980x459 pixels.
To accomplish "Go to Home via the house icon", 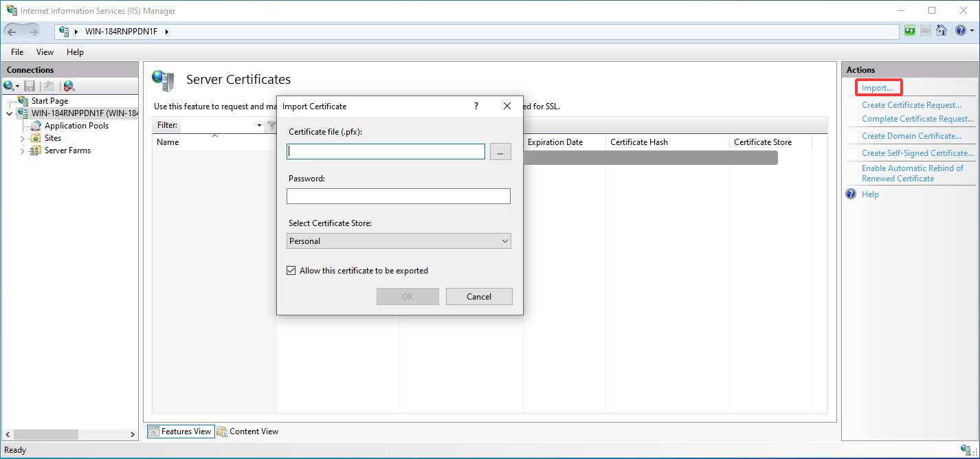I will pyautogui.click(x=942, y=31).
